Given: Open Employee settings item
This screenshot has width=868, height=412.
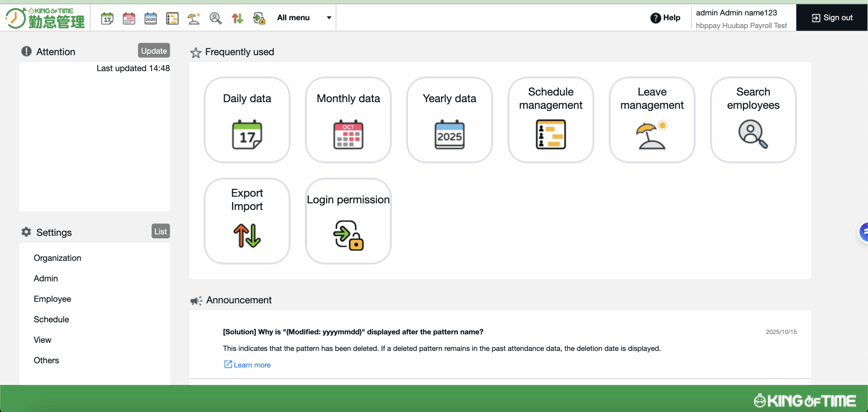Looking at the screenshot, I should (52, 299).
